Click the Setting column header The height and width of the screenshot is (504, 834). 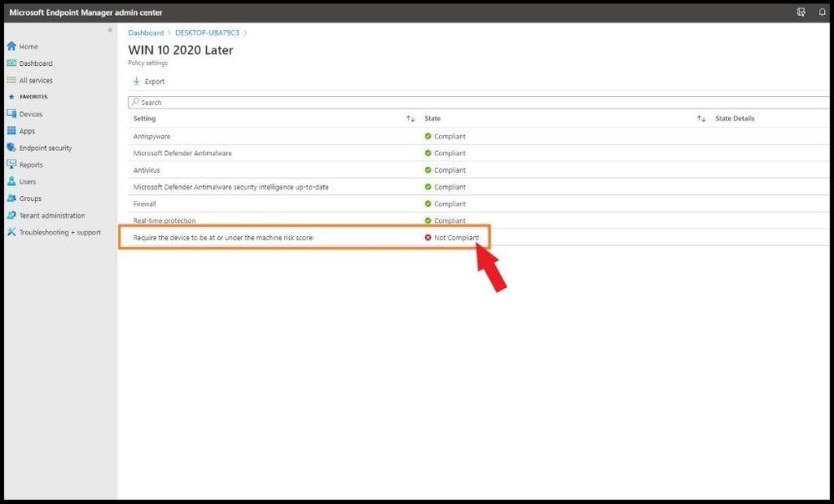click(144, 118)
